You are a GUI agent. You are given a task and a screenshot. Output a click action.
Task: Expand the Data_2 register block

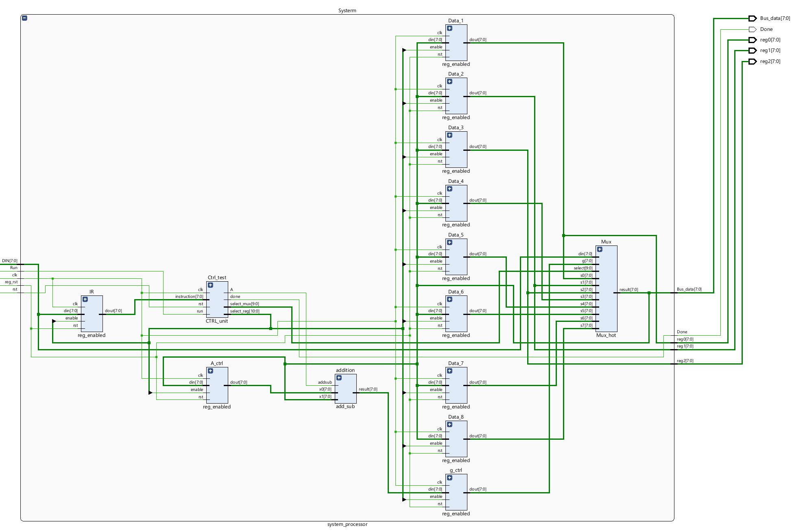pyautogui.click(x=449, y=82)
